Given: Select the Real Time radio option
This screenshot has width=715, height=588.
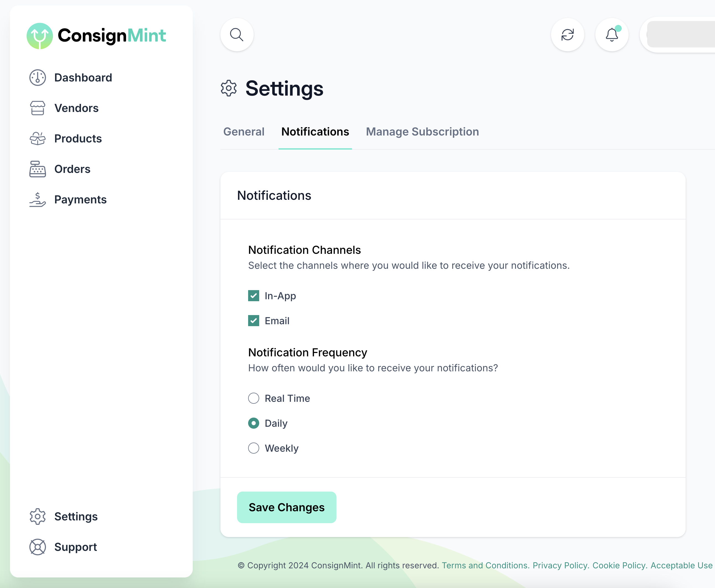Looking at the screenshot, I should (254, 398).
